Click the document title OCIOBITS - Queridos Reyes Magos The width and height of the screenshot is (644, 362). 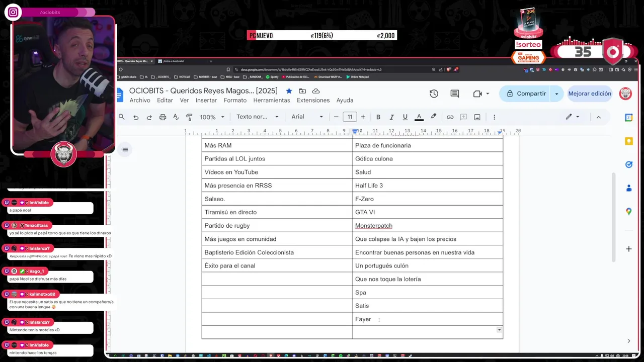203,91
